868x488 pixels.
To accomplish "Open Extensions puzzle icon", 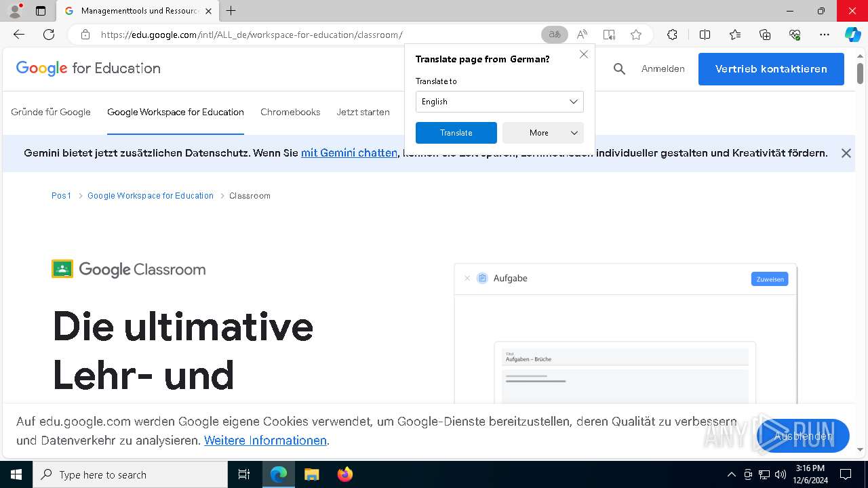I will coord(672,35).
